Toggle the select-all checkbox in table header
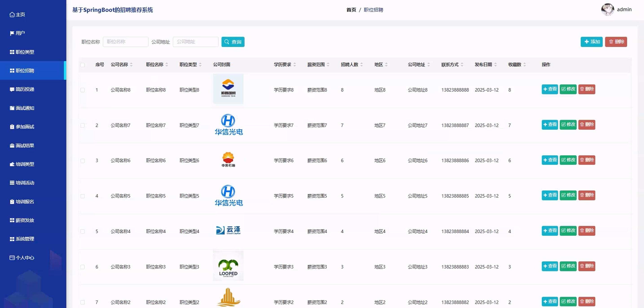Image resolution: width=644 pixels, height=308 pixels. click(x=82, y=65)
